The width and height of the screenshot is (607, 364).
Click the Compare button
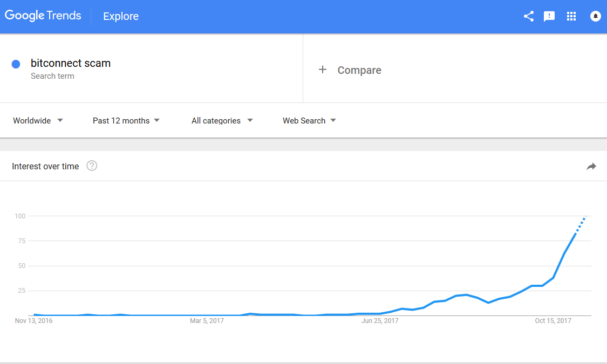[x=359, y=70]
